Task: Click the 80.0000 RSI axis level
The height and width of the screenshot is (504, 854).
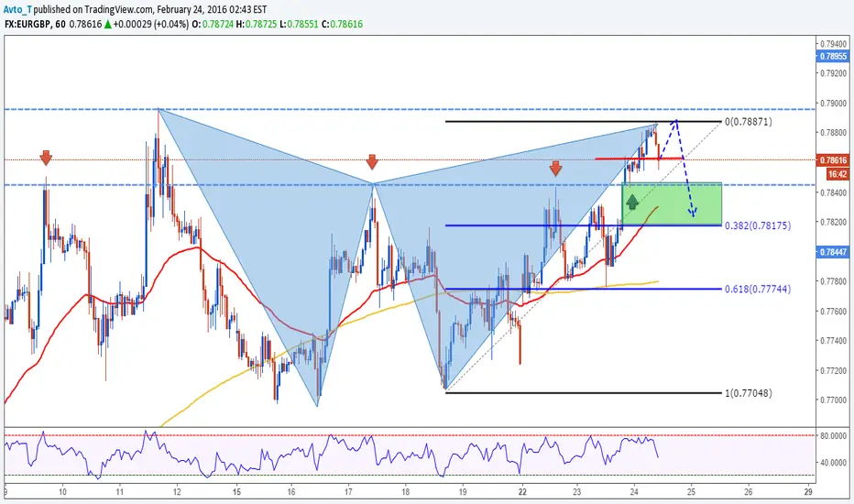Action: click(x=834, y=436)
